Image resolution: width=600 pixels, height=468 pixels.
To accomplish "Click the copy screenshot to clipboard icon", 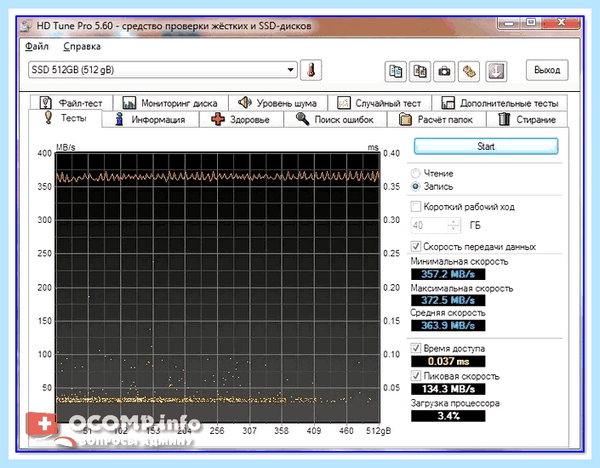I will click(x=420, y=71).
